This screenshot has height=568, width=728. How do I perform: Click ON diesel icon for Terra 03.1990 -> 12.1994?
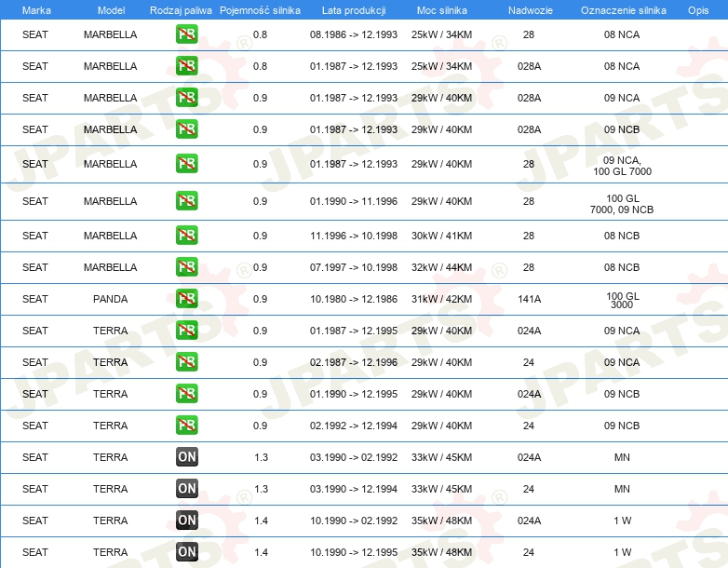click(x=186, y=489)
